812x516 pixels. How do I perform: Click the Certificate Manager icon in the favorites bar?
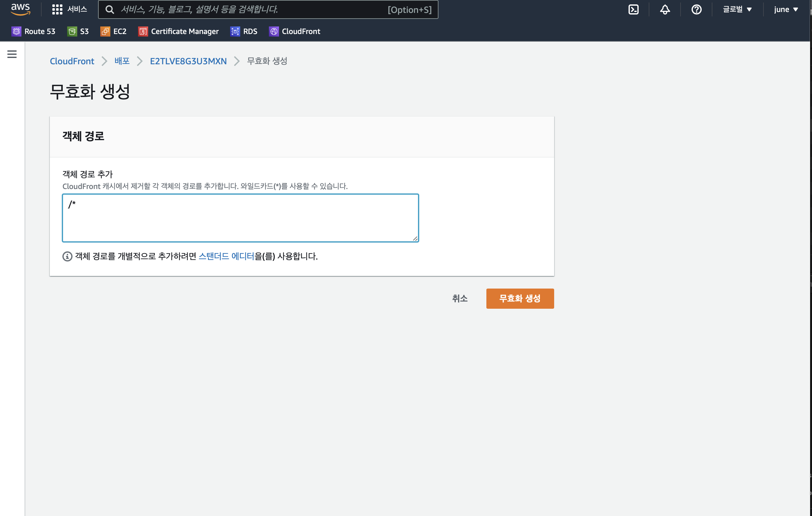pyautogui.click(x=143, y=31)
